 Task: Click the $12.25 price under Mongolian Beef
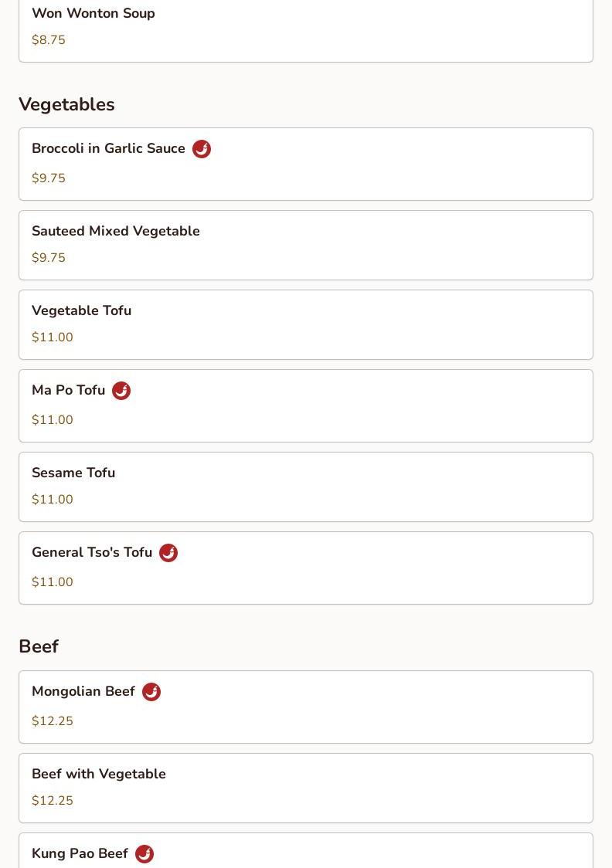pos(53,721)
